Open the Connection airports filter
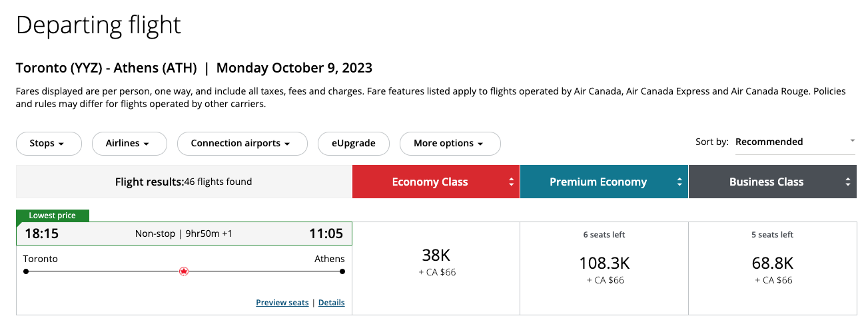This screenshot has width=868, height=320. coord(242,143)
